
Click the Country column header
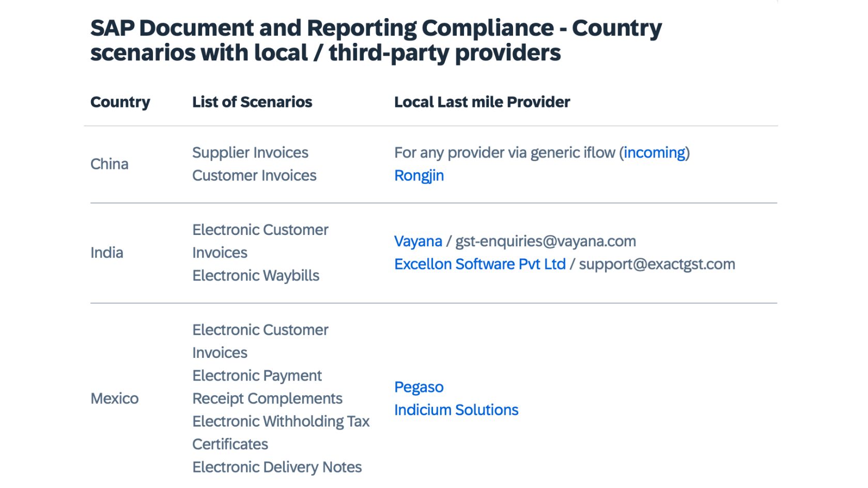pyautogui.click(x=120, y=102)
